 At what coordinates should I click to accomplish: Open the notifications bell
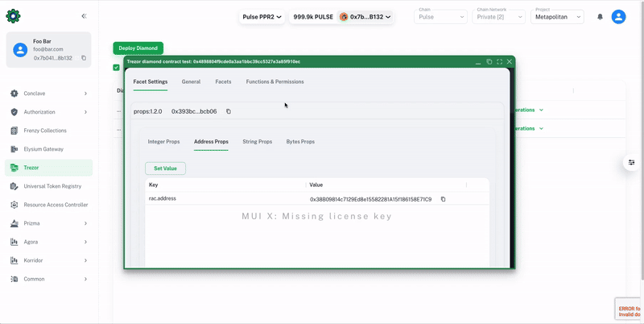600,17
